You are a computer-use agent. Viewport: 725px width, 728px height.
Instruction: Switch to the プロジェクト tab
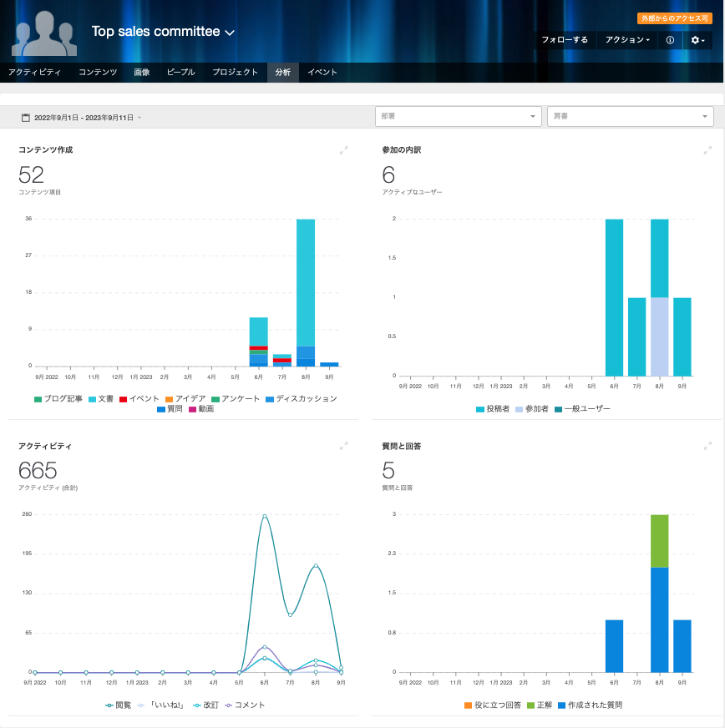[x=235, y=73]
